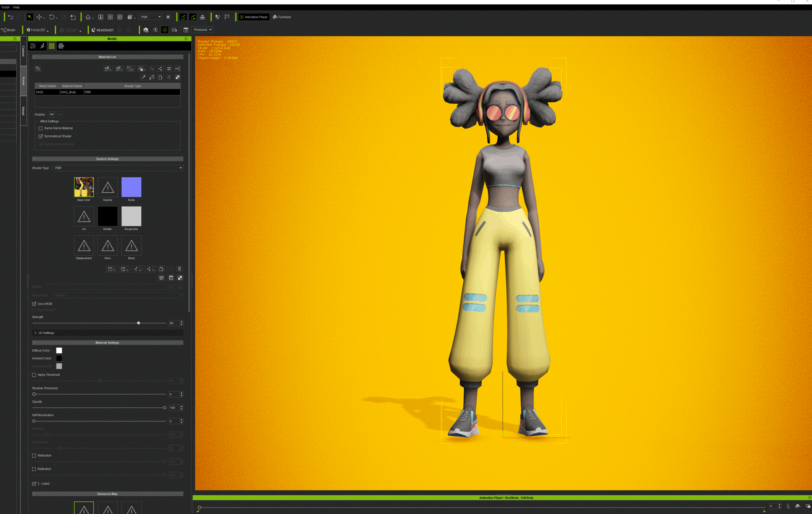Open the Display dropdown arrow
Image resolution: width=812 pixels, height=514 pixels.
(x=52, y=114)
